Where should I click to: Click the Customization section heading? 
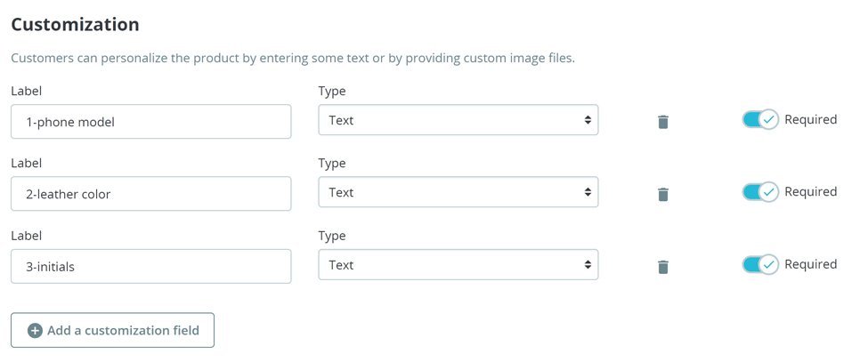75,24
